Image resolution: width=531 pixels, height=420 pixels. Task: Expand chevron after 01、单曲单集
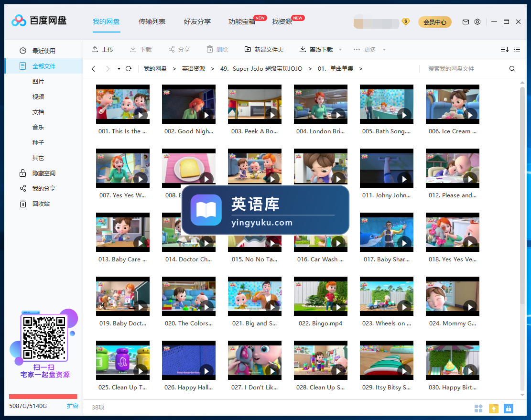point(361,69)
